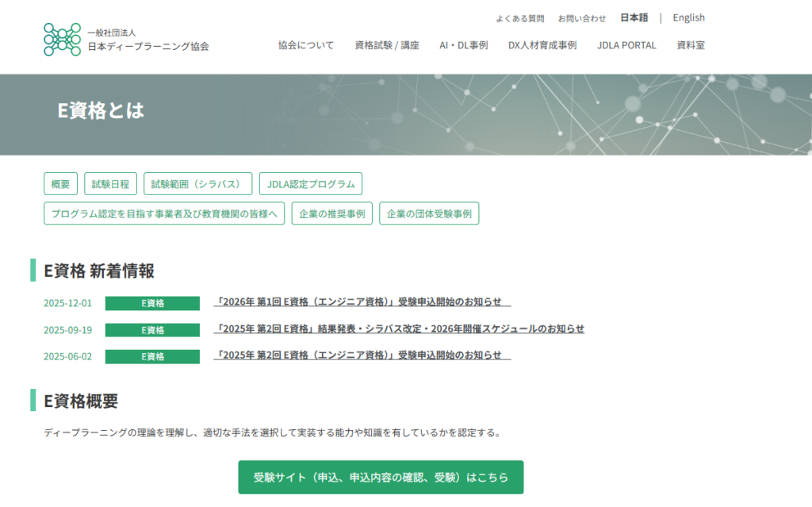The width and height of the screenshot is (812, 507).
Task: Open the お問い合わせ link
Action: (581, 18)
